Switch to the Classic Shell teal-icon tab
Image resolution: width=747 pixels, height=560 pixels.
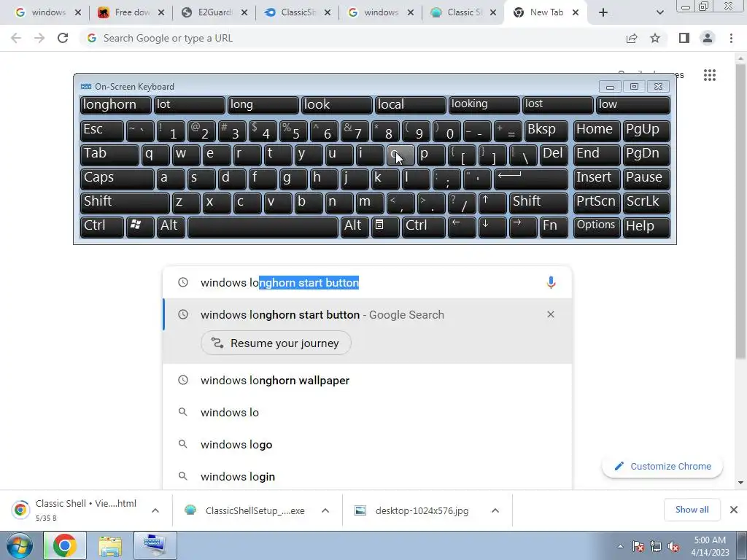(464, 12)
